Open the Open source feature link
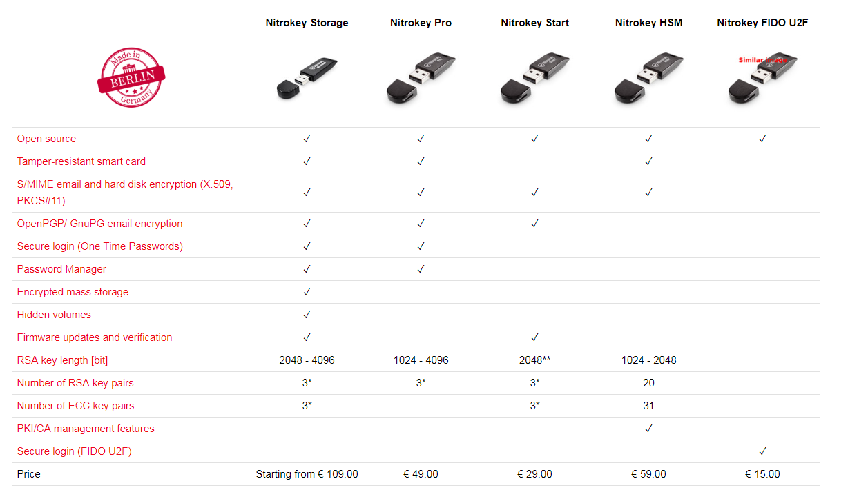The height and width of the screenshot is (490, 868). pos(46,139)
